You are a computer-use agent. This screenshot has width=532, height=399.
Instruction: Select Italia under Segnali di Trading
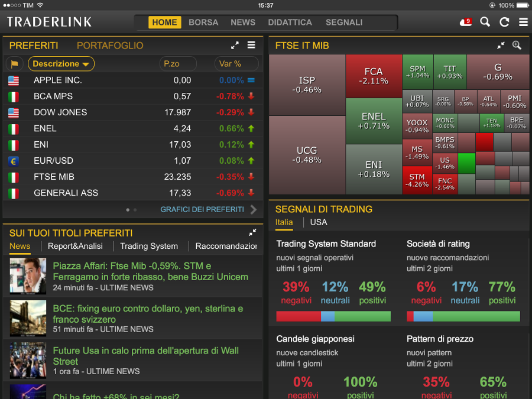284,222
